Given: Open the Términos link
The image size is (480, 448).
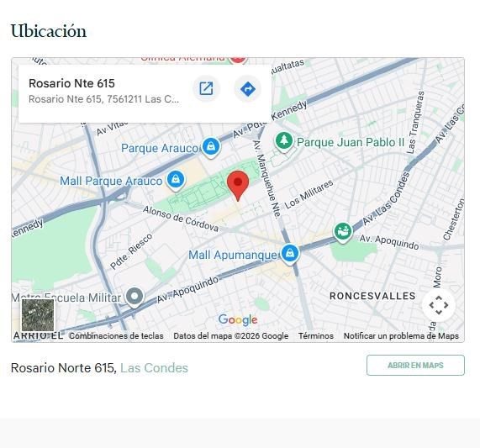Looking at the screenshot, I should [x=315, y=335].
